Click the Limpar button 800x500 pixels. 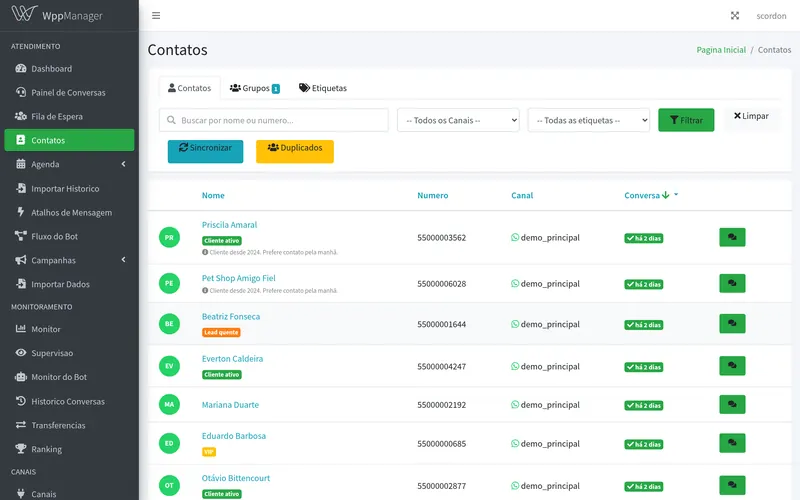coord(752,116)
